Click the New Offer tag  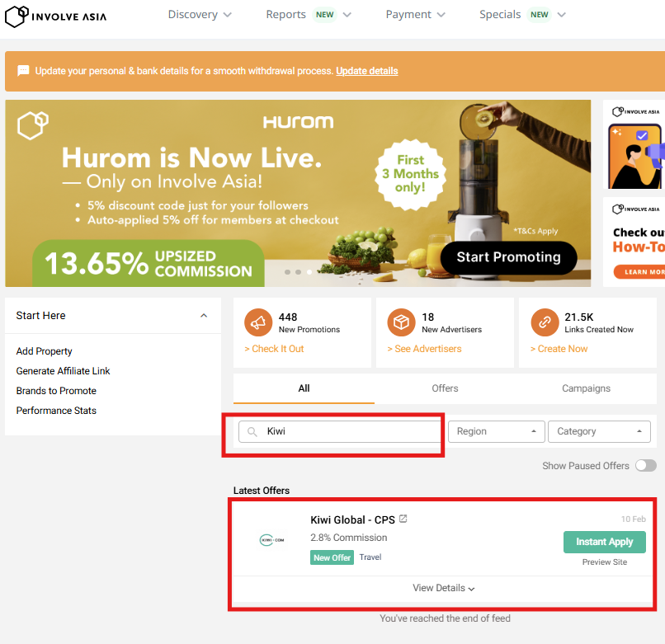pyautogui.click(x=332, y=557)
